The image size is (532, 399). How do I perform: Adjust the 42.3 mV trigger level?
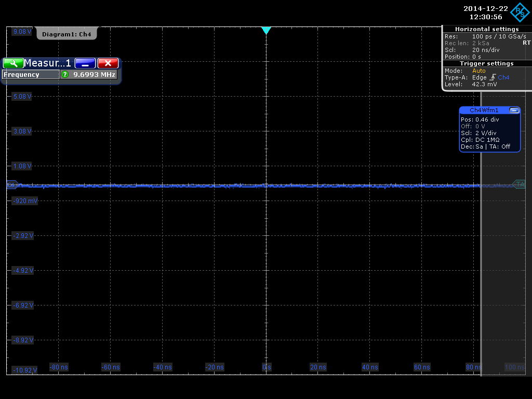484,84
